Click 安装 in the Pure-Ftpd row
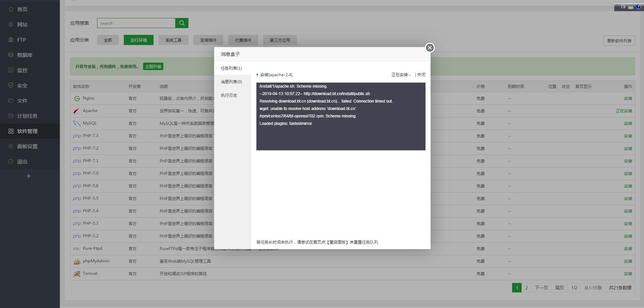Viewport: 644px width, 308px height. pyautogui.click(x=628, y=249)
